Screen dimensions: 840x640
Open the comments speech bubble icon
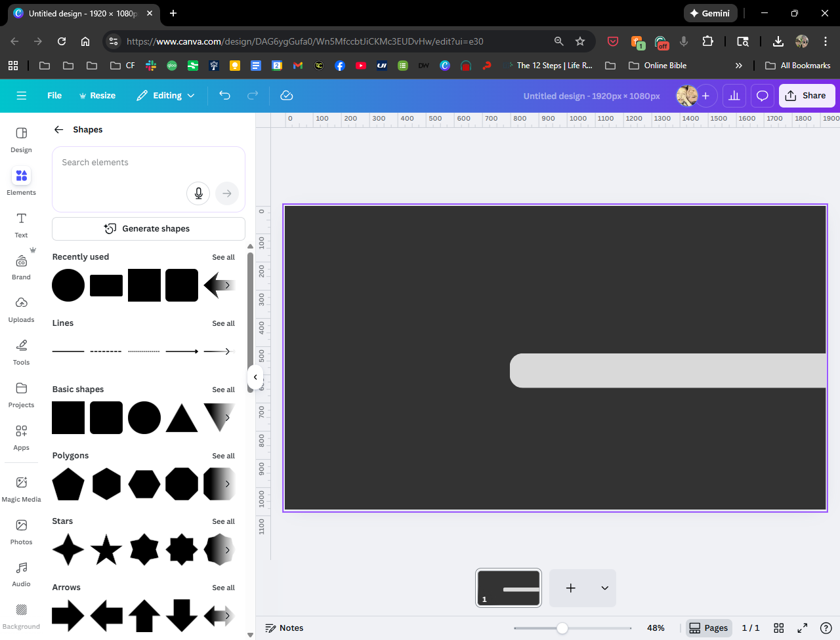[762, 96]
